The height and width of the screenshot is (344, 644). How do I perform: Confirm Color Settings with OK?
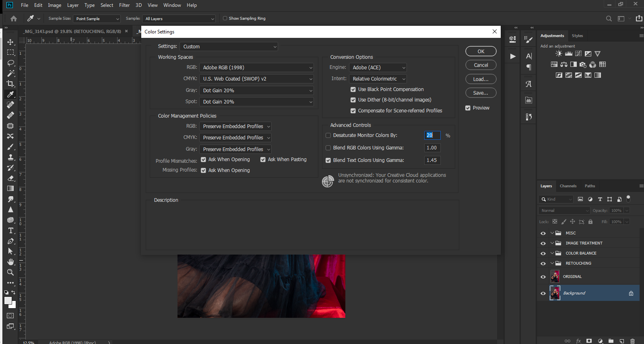pyautogui.click(x=481, y=52)
